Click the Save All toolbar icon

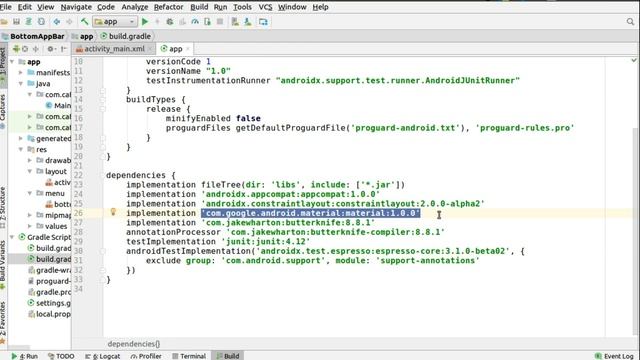(x=16, y=22)
